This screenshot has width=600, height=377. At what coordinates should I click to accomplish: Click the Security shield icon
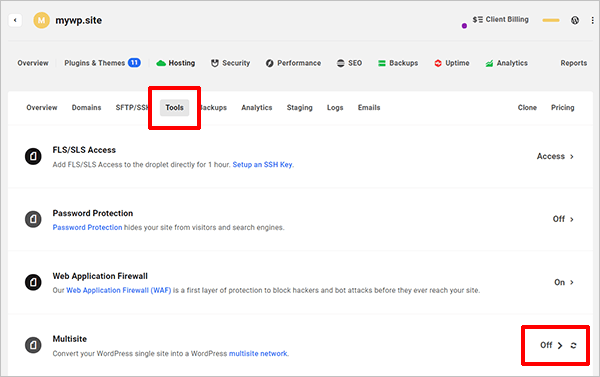pos(215,63)
